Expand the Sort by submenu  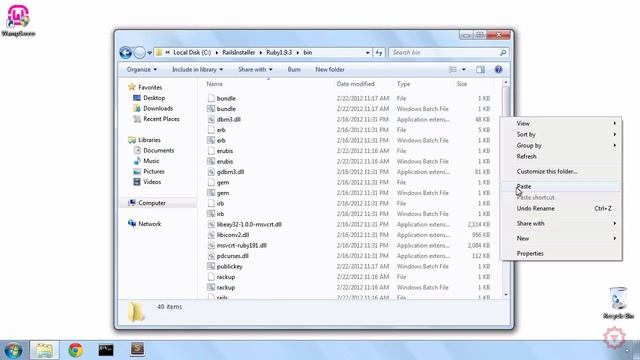pos(561,134)
